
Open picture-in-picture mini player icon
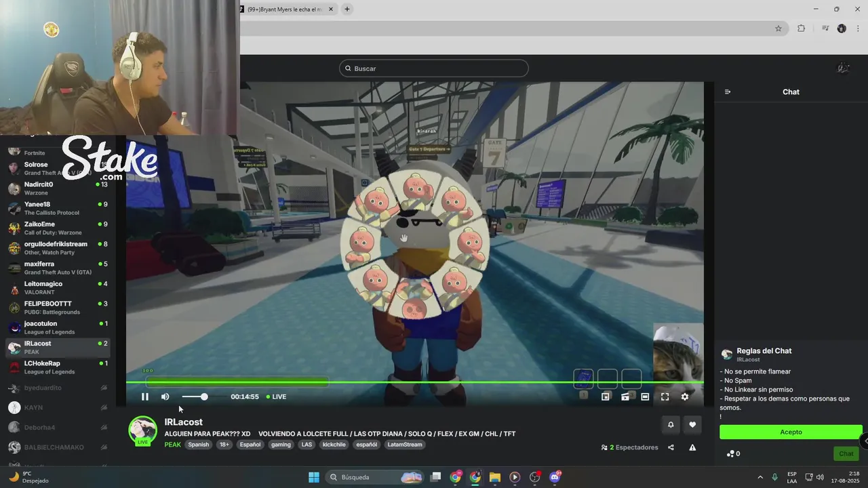(x=606, y=396)
